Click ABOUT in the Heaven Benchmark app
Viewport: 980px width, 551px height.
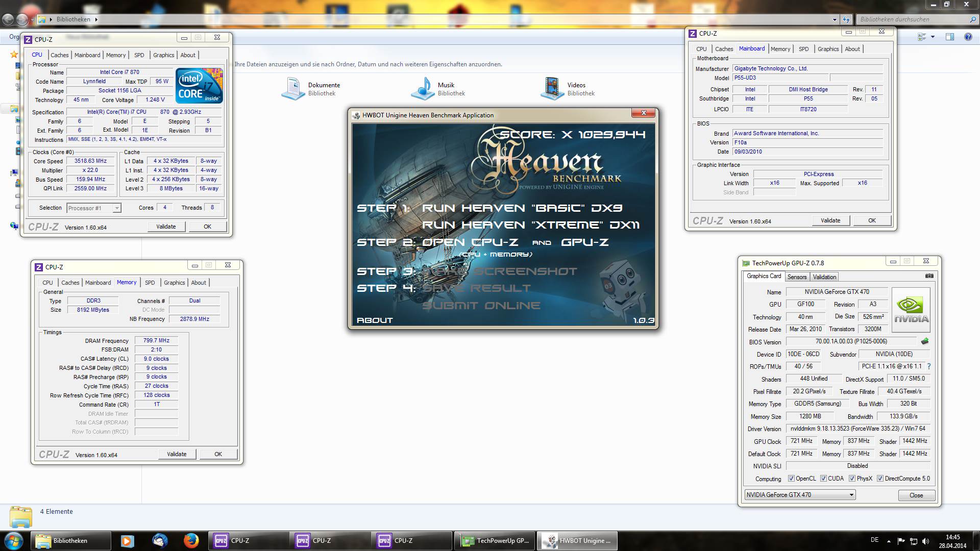[x=375, y=320]
